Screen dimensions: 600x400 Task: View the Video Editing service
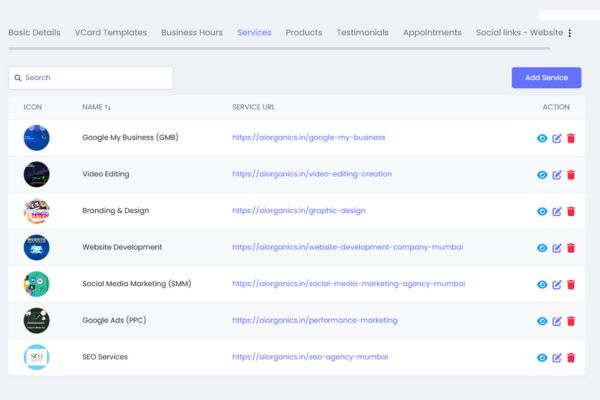(x=542, y=175)
